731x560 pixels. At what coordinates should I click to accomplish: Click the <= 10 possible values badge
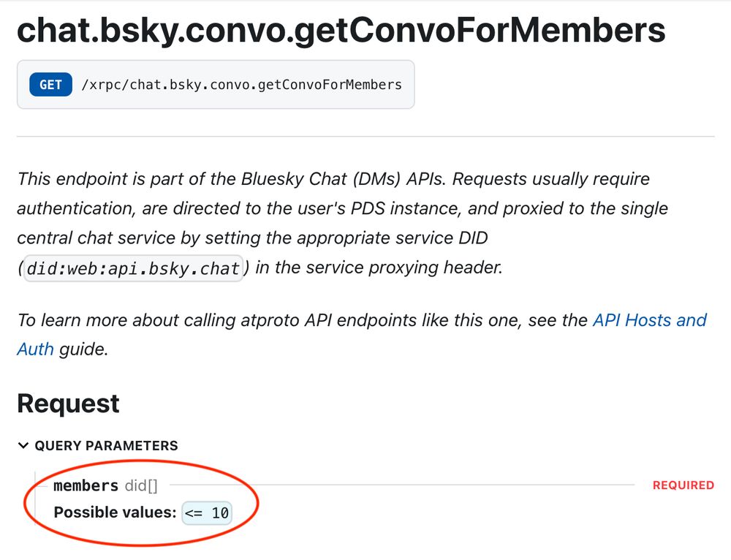click(207, 513)
